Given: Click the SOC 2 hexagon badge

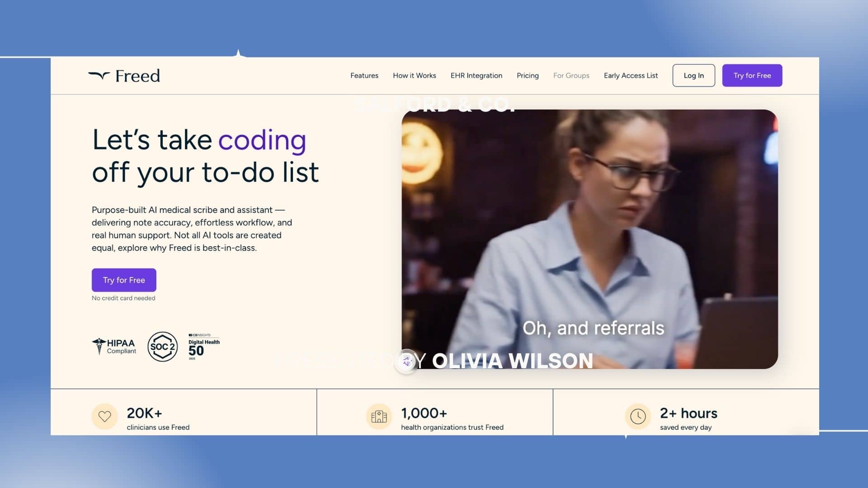Looking at the screenshot, I should click(162, 347).
